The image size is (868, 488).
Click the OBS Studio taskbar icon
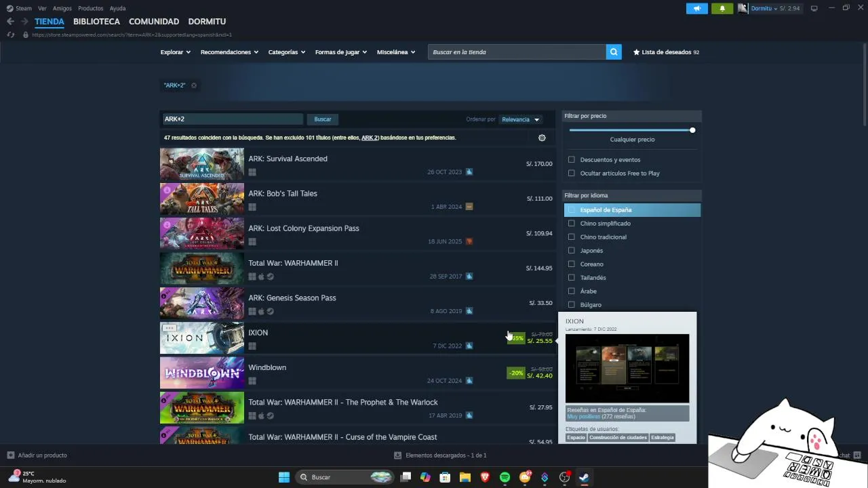[x=564, y=477]
